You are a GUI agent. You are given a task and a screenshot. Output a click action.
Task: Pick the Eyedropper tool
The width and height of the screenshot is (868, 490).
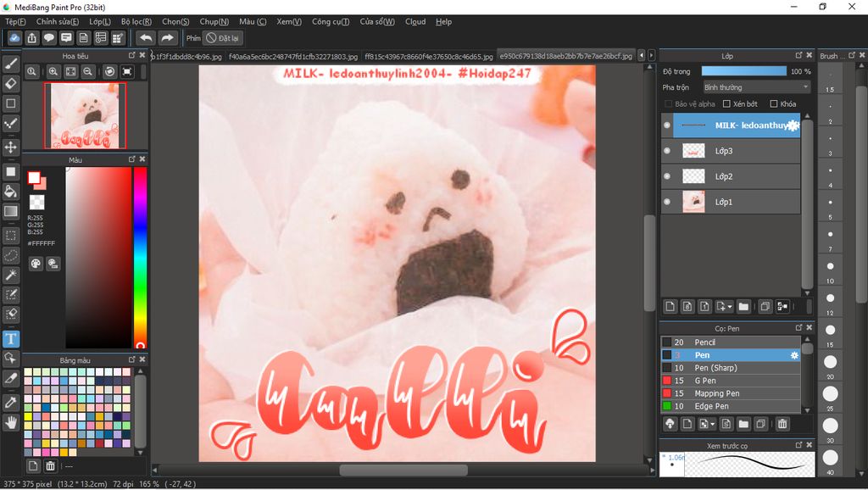[11, 401]
